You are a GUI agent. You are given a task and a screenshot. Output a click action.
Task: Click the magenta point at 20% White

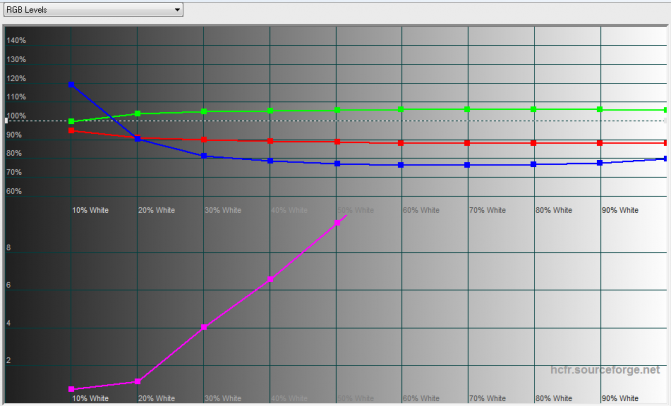(138, 381)
